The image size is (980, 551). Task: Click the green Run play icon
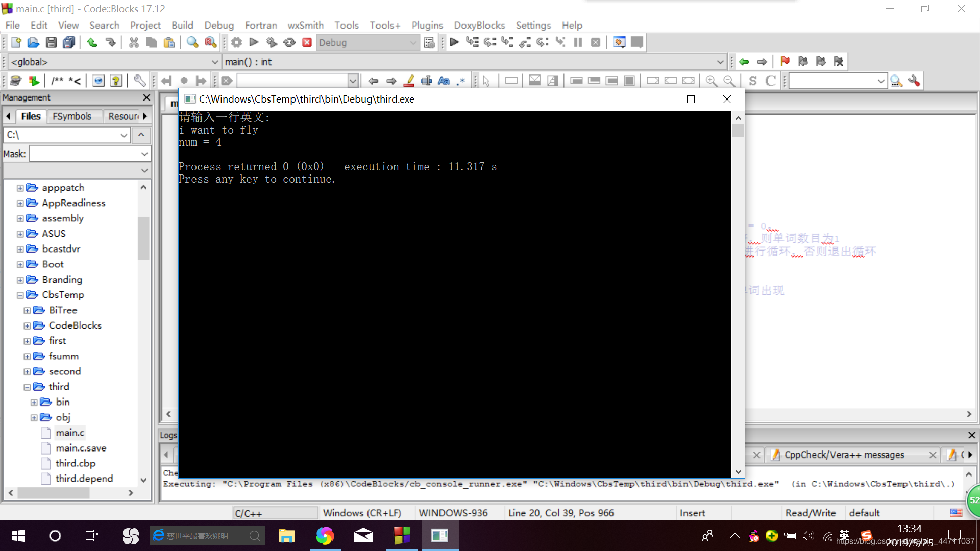click(254, 42)
